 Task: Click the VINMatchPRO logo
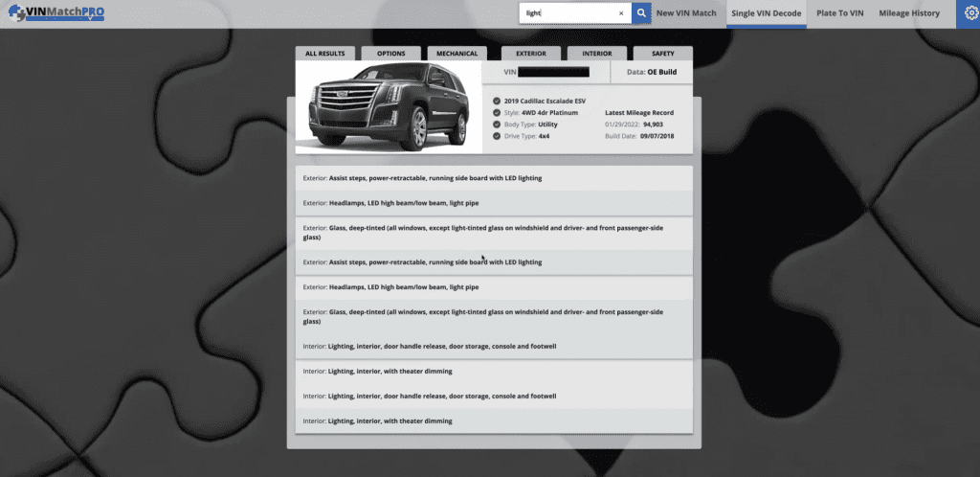coord(56,12)
